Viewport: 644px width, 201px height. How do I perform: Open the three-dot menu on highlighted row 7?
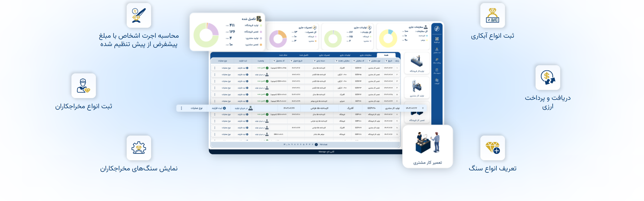click(x=182, y=108)
